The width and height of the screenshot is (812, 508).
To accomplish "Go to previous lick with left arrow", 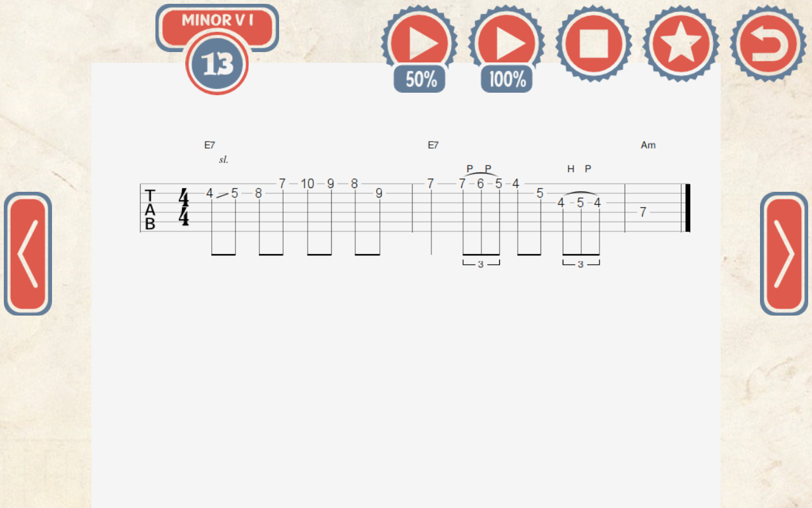I will [x=28, y=253].
